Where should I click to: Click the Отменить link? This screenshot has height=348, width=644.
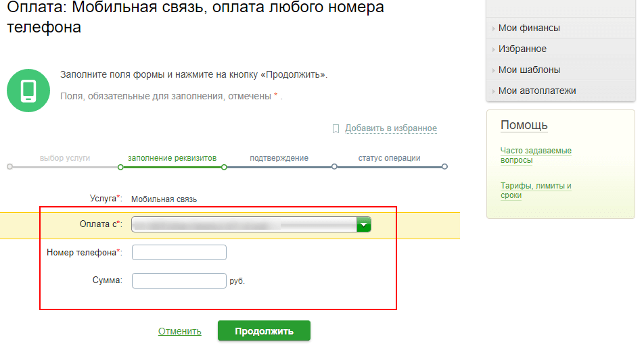(180, 331)
